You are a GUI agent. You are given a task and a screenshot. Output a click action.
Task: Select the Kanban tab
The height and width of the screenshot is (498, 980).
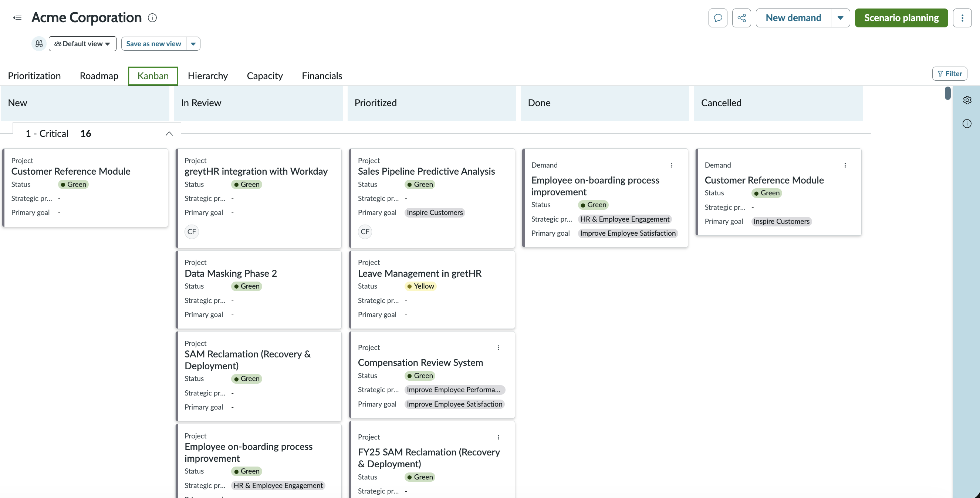point(153,76)
